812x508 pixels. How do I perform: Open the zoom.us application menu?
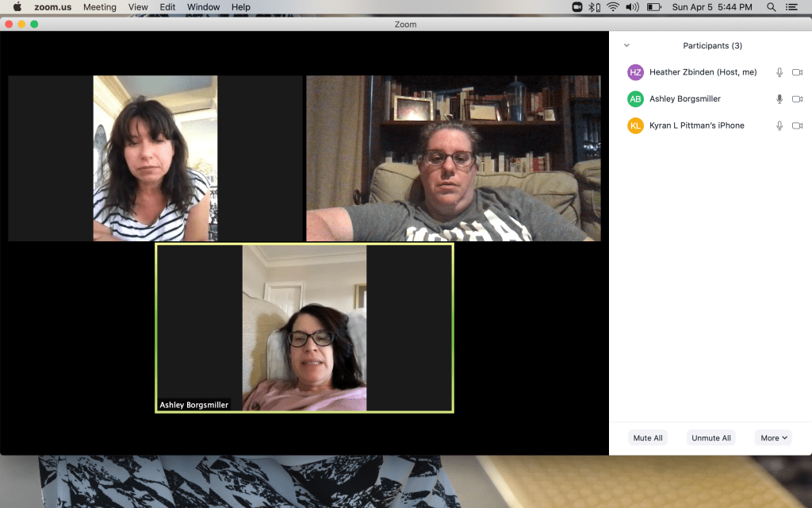point(53,7)
